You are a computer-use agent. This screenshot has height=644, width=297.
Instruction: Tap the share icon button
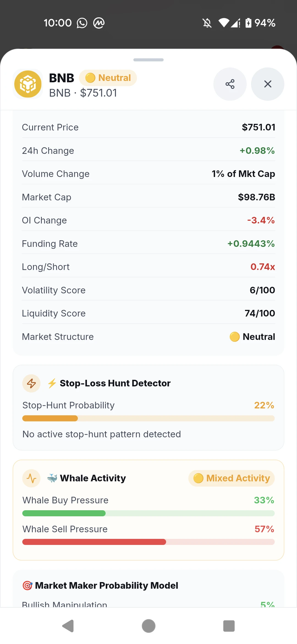(x=230, y=84)
